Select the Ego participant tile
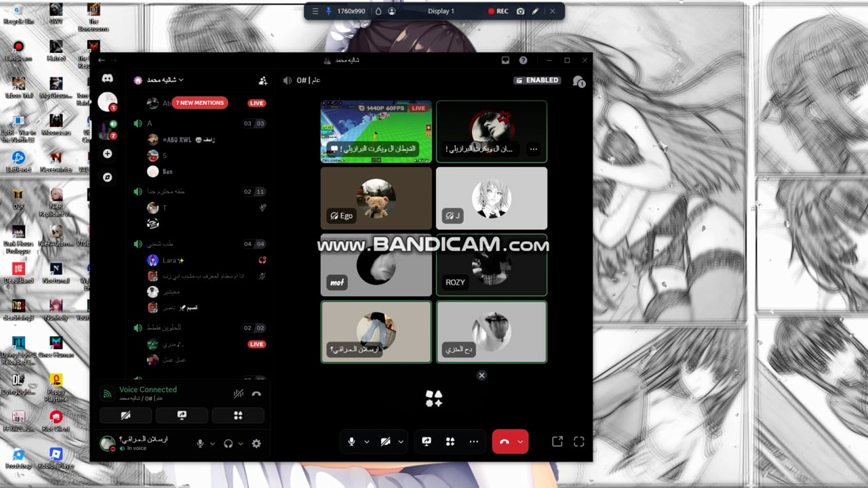Image resolution: width=868 pixels, height=488 pixels. (x=376, y=198)
